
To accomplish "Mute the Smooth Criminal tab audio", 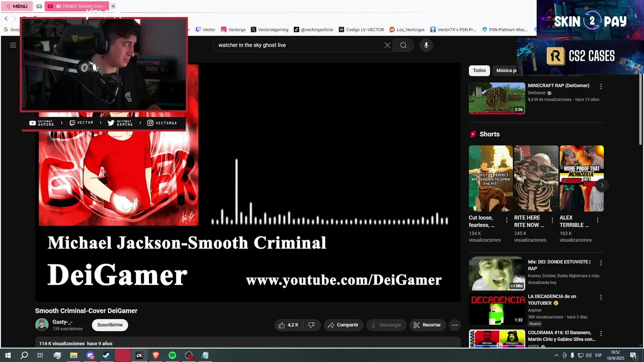I will [58, 6].
